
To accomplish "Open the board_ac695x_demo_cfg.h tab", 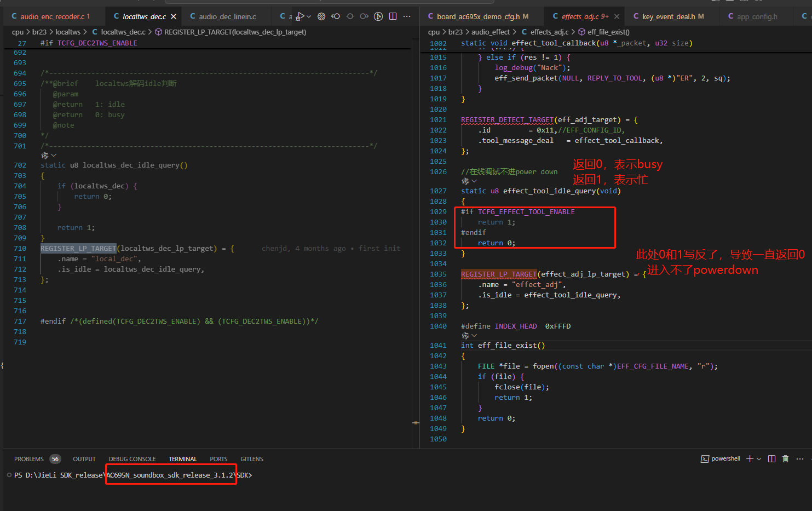I will [x=479, y=16].
